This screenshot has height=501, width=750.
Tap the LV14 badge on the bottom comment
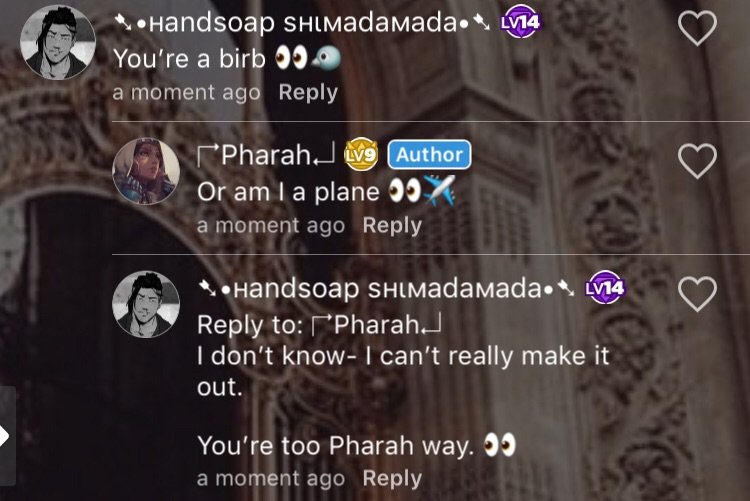tap(606, 288)
